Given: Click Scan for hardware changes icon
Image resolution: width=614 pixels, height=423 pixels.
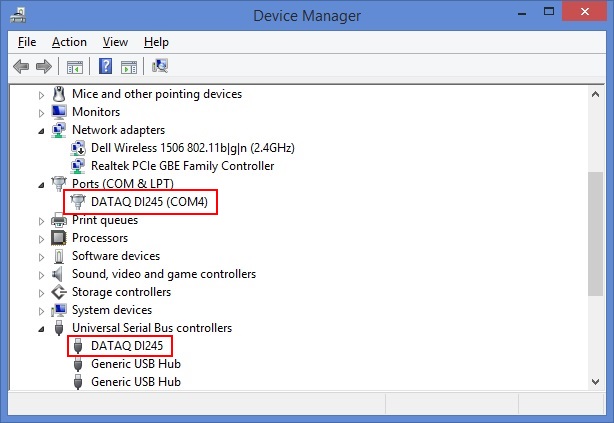Looking at the screenshot, I should tap(160, 66).
